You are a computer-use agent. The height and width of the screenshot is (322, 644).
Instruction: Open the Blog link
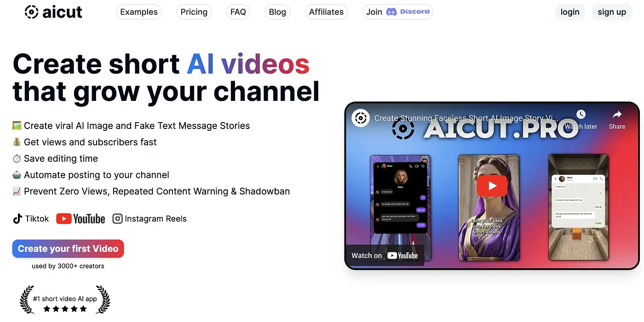pyautogui.click(x=277, y=12)
